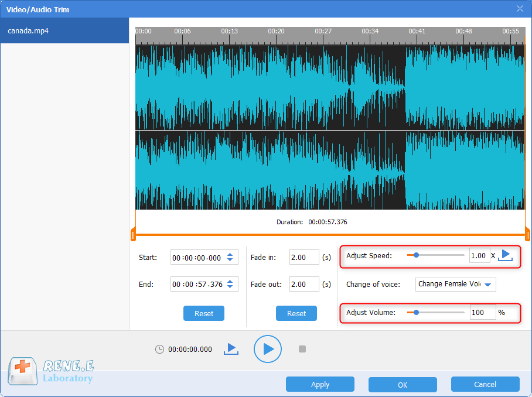The image size is (532, 397).
Task: Click the End time field
Action: 204,284
